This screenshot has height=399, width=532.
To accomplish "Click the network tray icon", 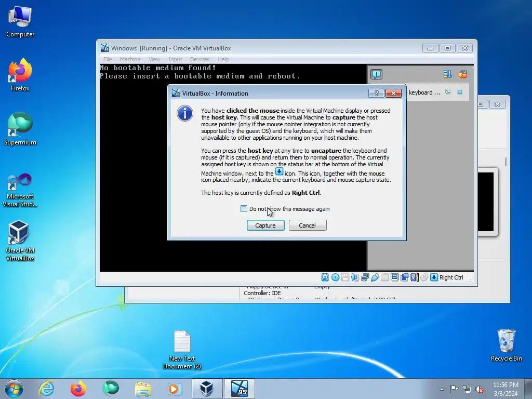I will (x=467, y=389).
